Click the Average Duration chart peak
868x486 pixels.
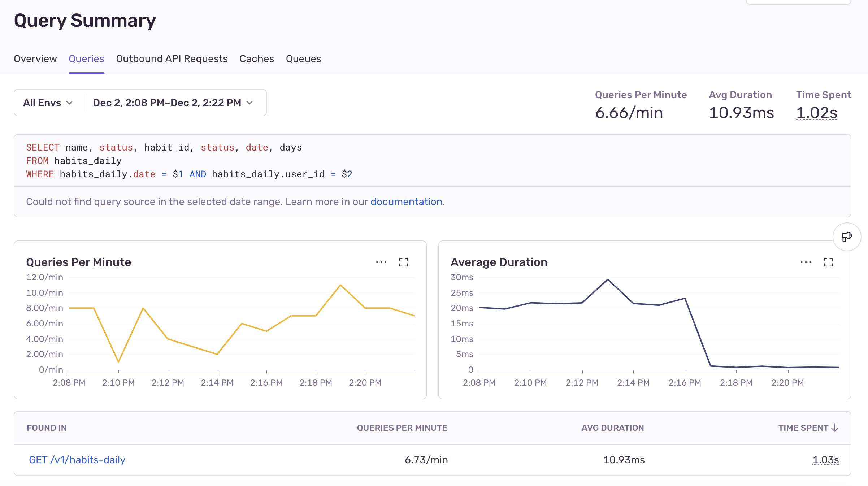[x=608, y=279]
